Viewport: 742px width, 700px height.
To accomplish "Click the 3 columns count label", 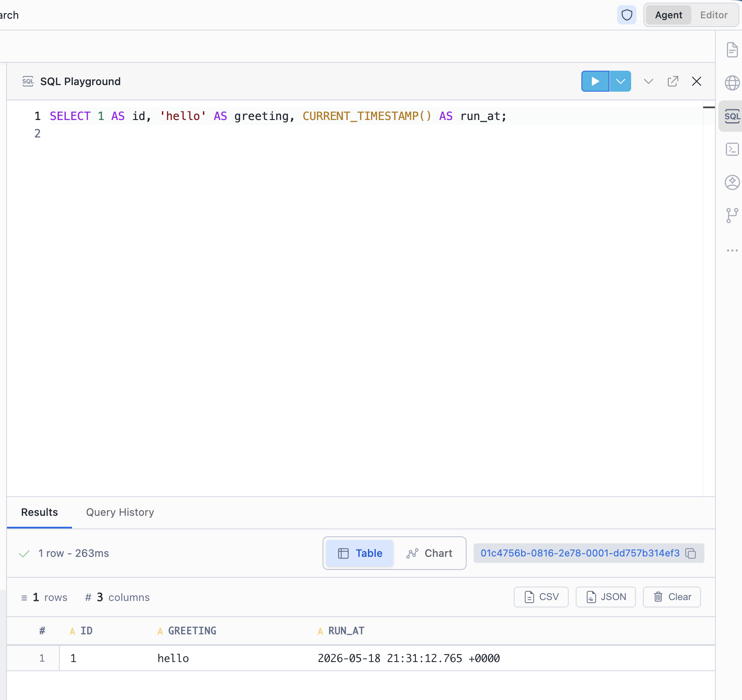I will click(x=117, y=597).
